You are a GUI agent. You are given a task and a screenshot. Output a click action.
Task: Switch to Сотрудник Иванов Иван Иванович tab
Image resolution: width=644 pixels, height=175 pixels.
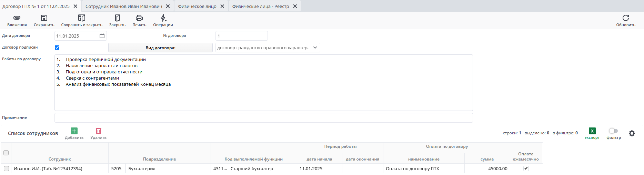(124, 6)
